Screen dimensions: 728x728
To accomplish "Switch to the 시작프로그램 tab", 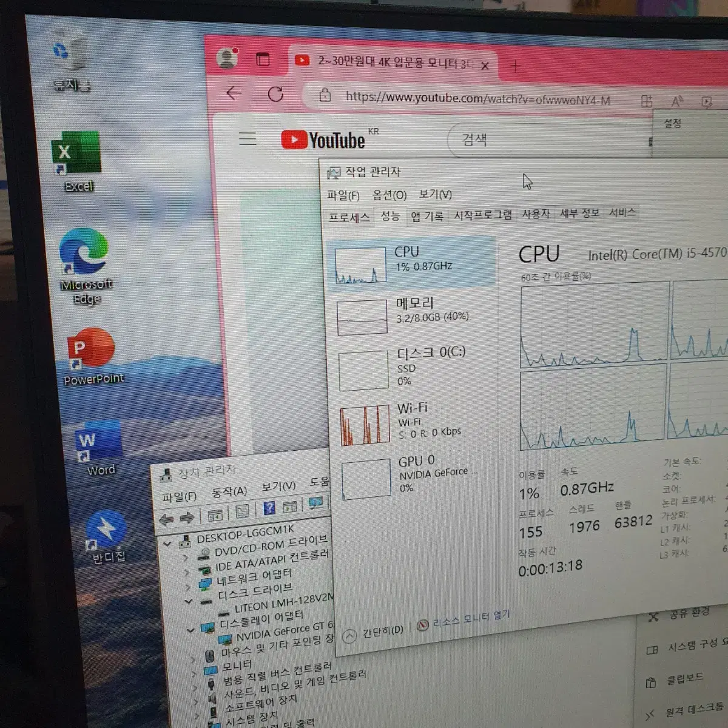I will (483, 215).
